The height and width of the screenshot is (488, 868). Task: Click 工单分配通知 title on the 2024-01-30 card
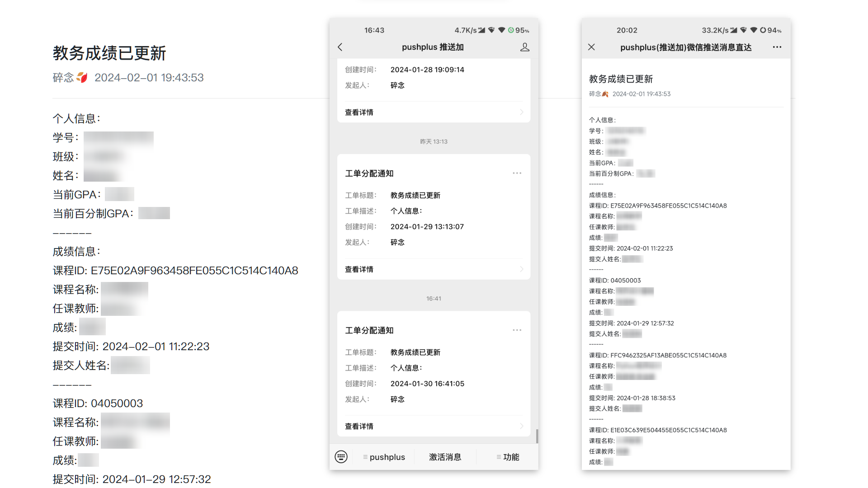pos(369,330)
